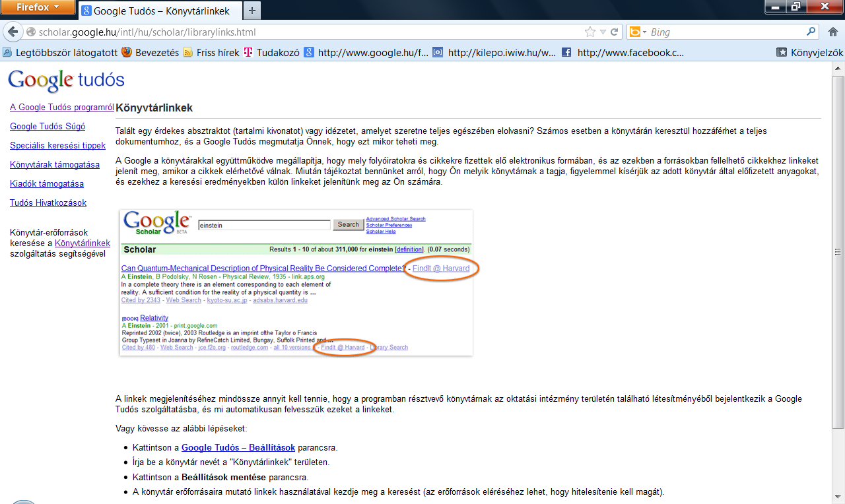Click the Bing search input field
Screen dimensions: 845x504
(726, 32)
